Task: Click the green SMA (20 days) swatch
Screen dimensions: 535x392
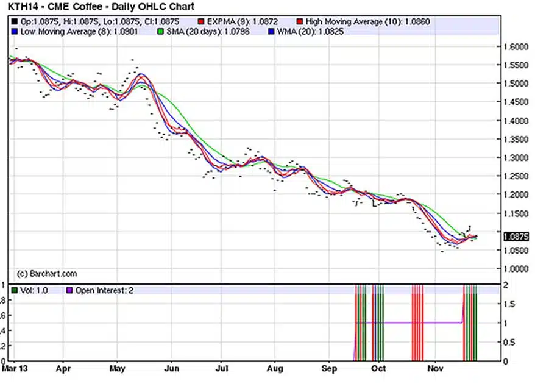Action: point(161,30)
